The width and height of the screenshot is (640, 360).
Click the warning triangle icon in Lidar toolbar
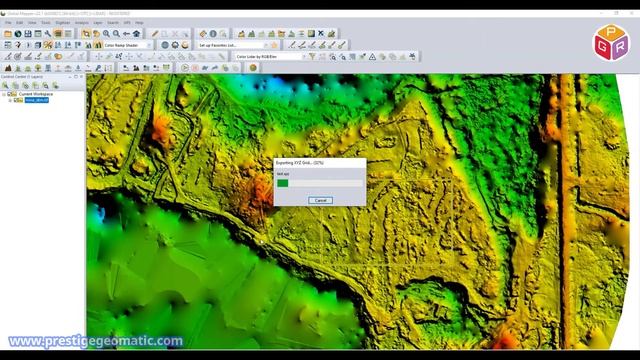click(372, 57)
